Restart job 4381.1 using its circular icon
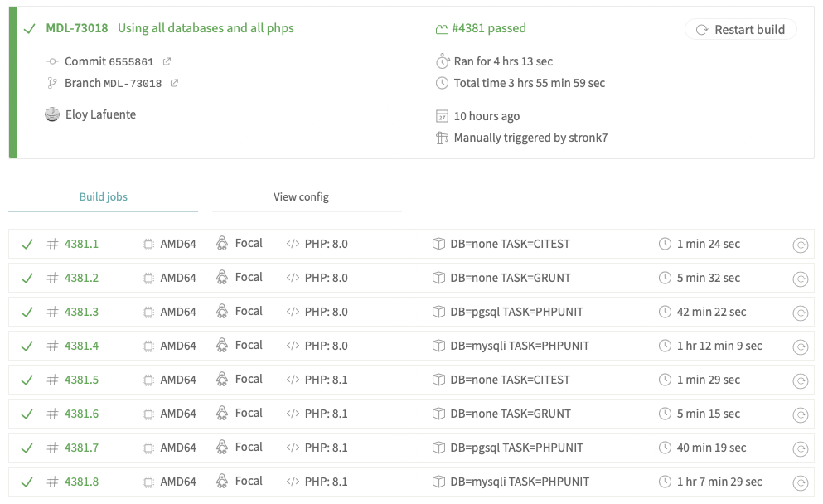Image resolution: width=823 pixels, height=504 pixels. coord(800,245)
